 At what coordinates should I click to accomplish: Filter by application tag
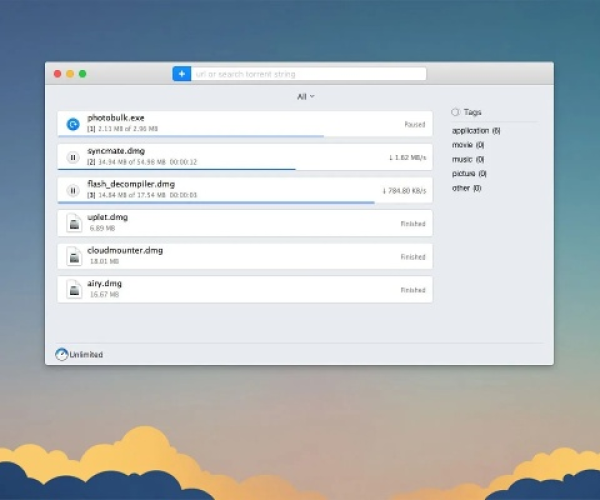(x=476, y=131)
